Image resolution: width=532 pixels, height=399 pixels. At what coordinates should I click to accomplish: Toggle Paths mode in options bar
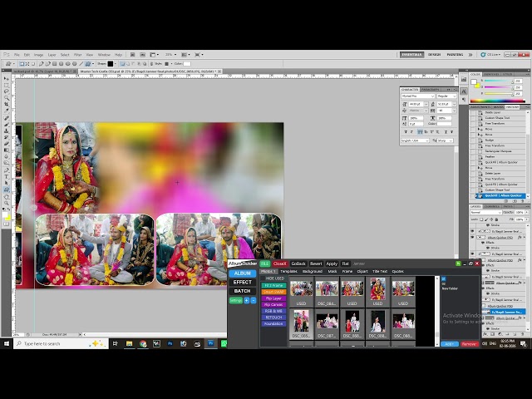click(27, 64)
